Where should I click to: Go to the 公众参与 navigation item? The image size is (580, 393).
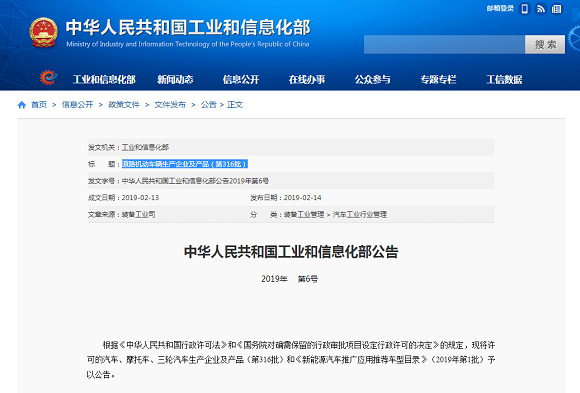(372, 79)
